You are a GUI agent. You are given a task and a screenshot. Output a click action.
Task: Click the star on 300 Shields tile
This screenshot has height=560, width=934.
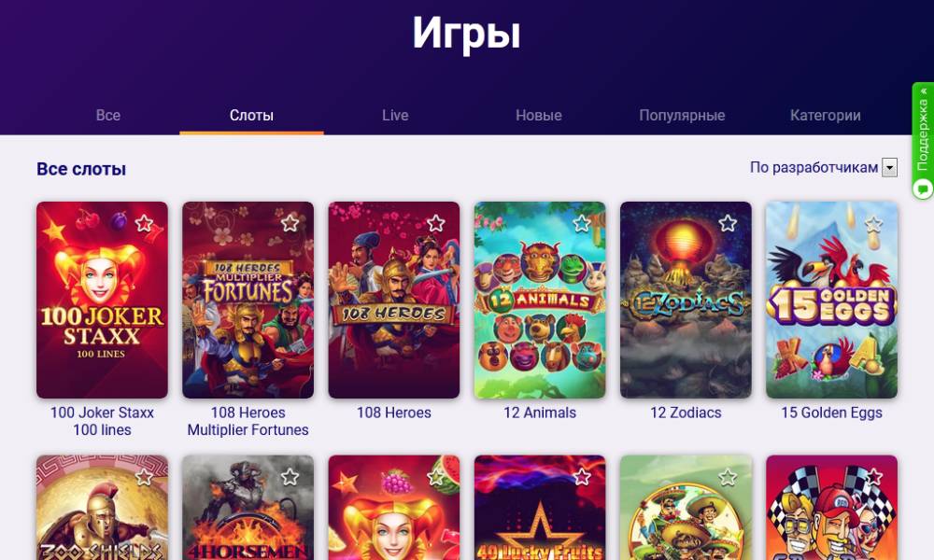click(x=144, y=477)
